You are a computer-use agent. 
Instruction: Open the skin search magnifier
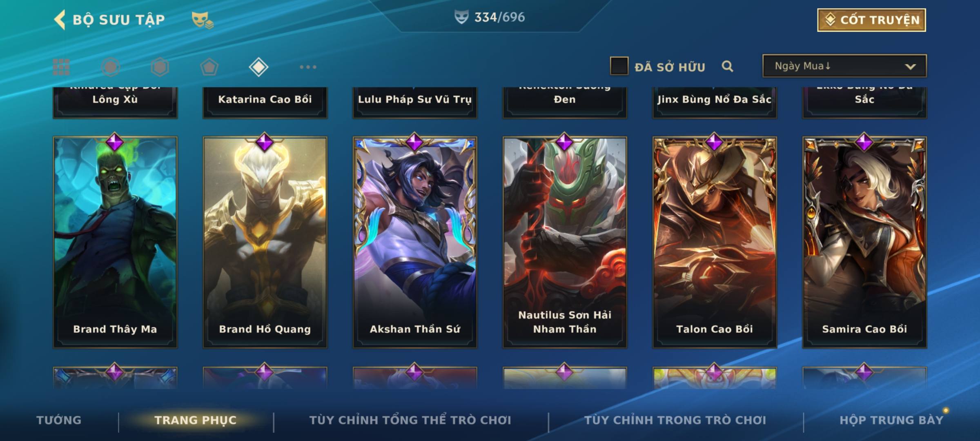click(x=727, y=66)
